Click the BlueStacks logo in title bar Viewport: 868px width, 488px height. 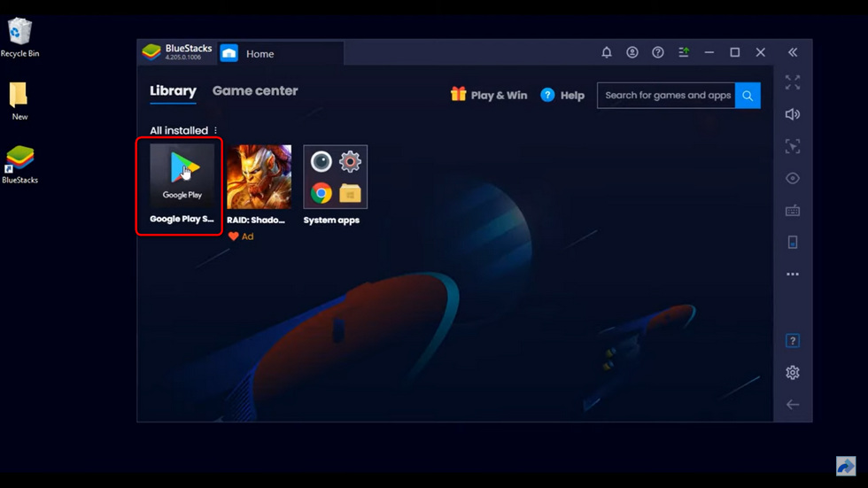(x=151, y=52)
